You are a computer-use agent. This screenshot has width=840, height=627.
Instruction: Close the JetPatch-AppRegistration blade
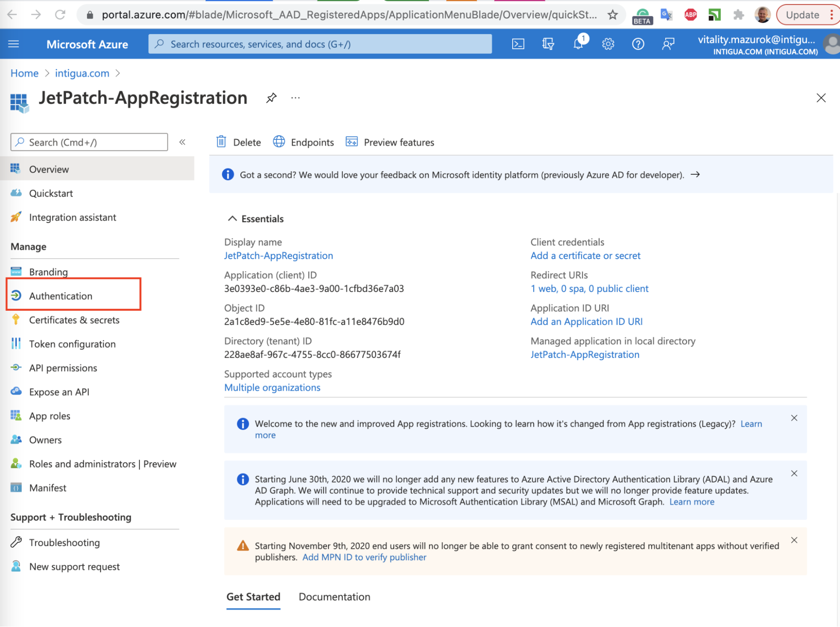tap(821, 98)
